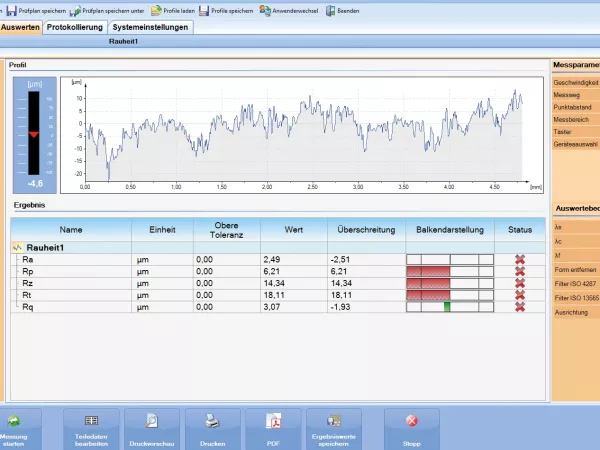
Task: Click the Profile laden toolbar icon
Action: coord(156,10)
